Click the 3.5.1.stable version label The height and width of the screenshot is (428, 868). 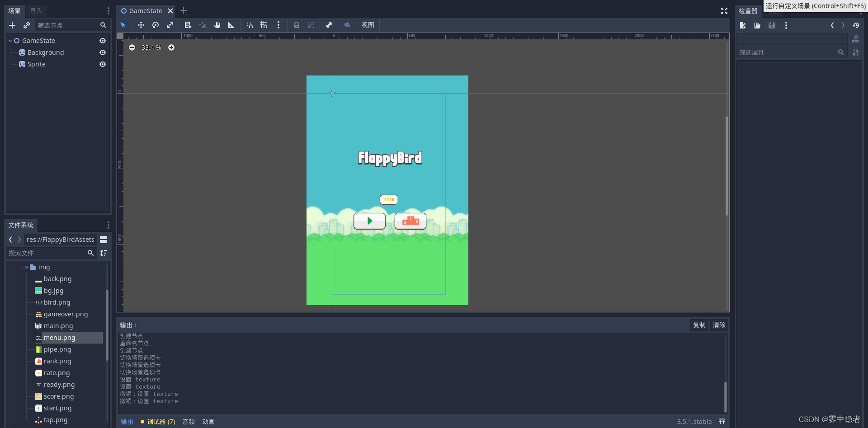(x=694, y=422)
